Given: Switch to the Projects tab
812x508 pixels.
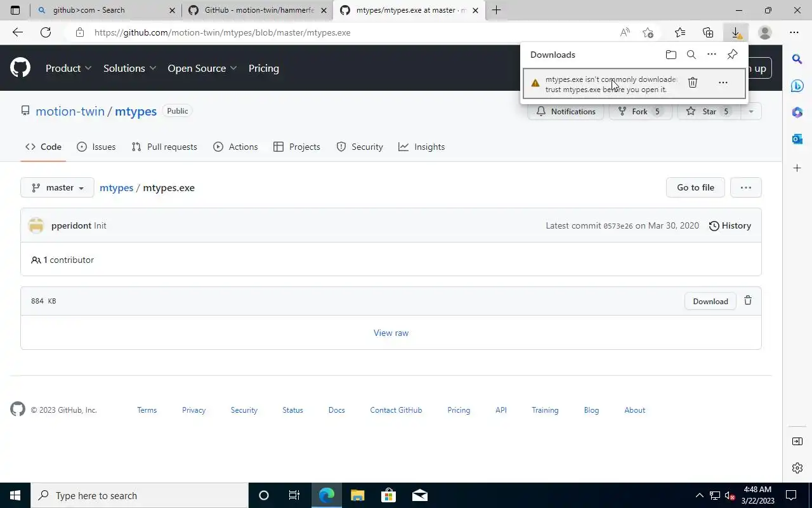Looking at the screenshot, I should [296, 147].
